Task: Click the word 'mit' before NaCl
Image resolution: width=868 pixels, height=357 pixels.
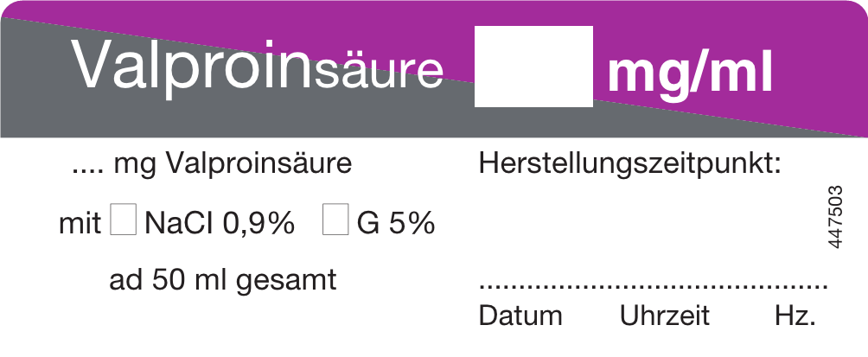Action: [x=80, y=223]
